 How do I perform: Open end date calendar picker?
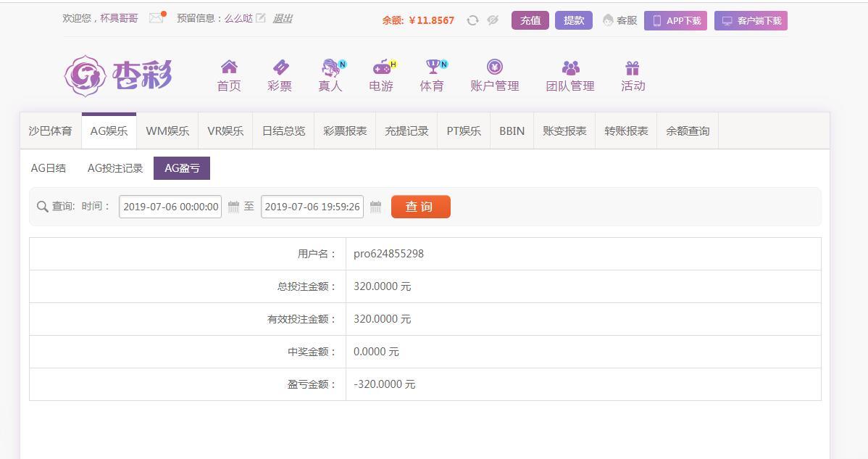375,207
